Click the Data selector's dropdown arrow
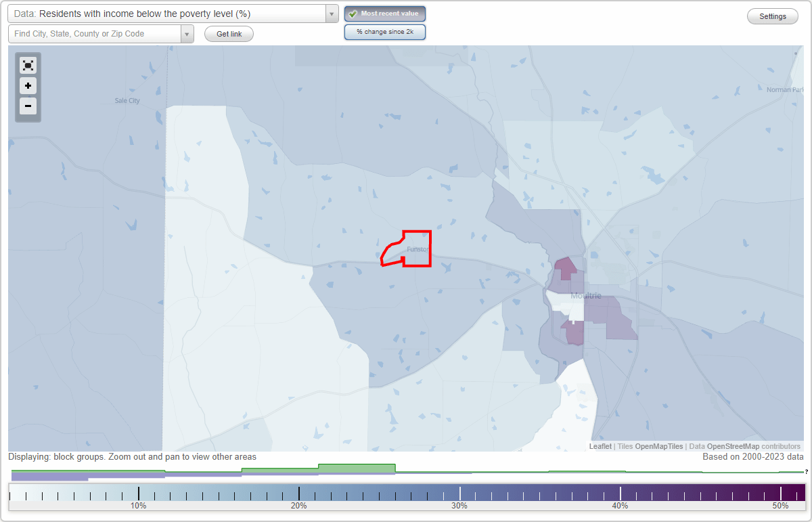This screenshot has width=812, height=522. [x=330, y=13]
